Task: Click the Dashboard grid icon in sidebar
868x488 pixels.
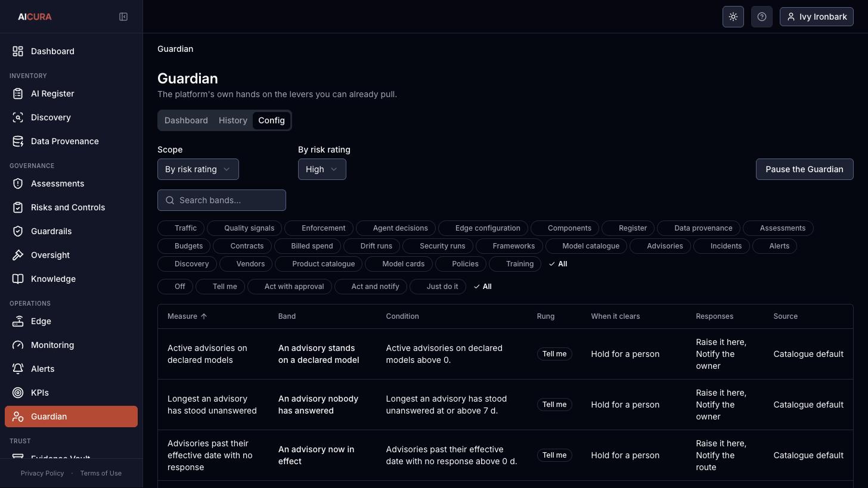Action: 18,51
